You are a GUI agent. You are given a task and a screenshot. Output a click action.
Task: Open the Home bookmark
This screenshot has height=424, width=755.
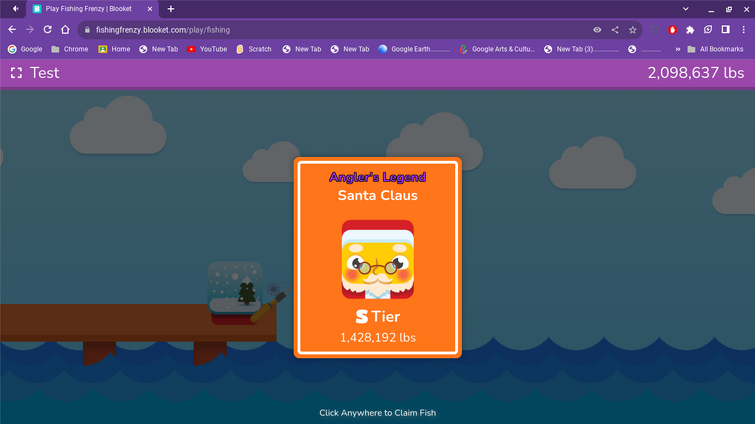click(x=114, y=49)
